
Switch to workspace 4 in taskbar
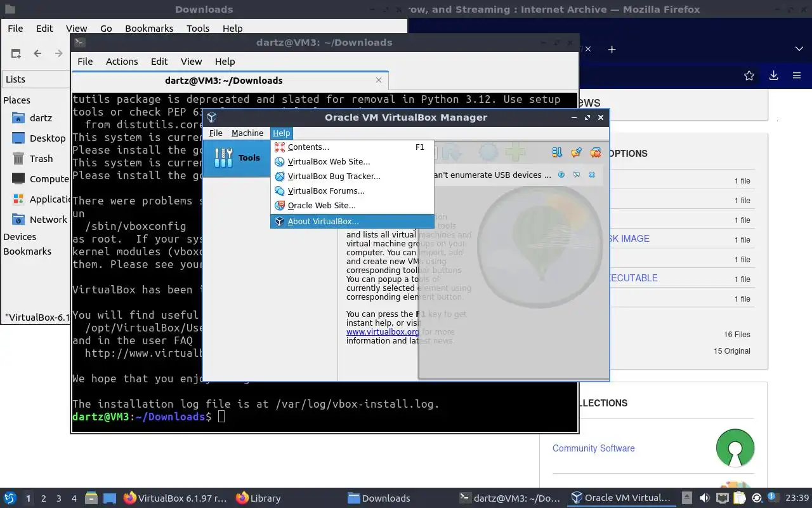pos(74,498)
